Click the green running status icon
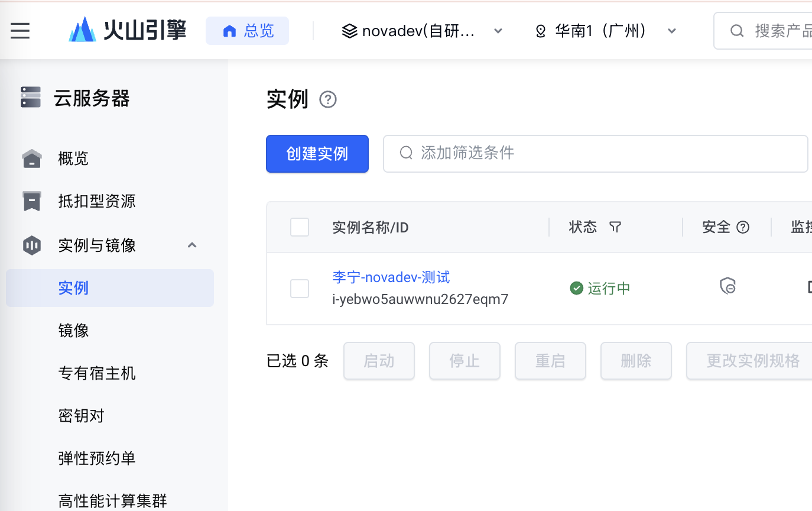The height and width of the screenshot is (511, 812). (576, 288)
